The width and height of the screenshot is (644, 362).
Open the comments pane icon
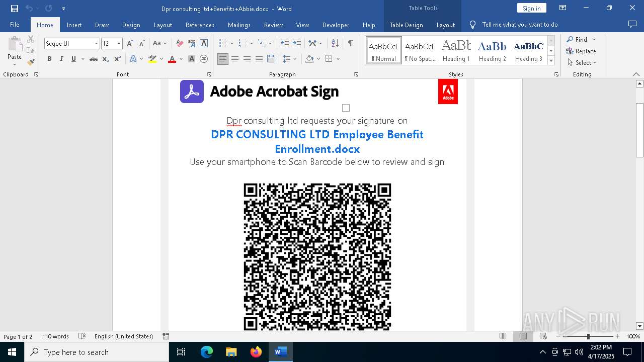pos(632,25)
